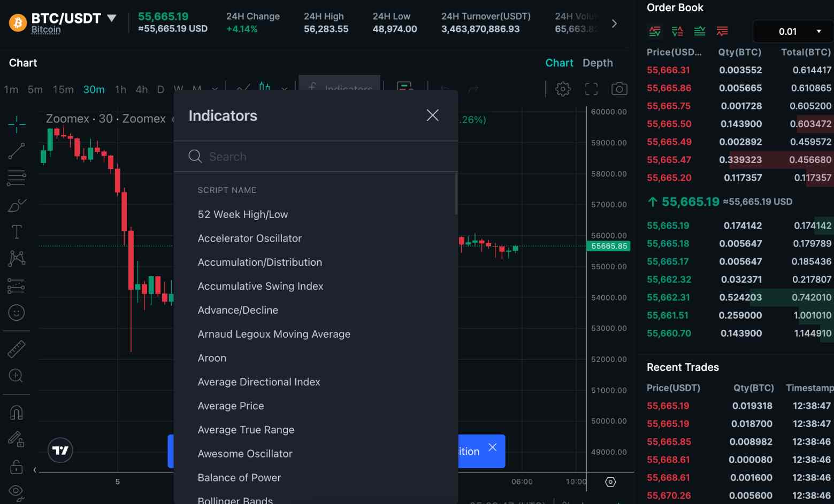Pick the ruler measure tool
This screenshot has height=504, width=834.
[x=17, y=349]
